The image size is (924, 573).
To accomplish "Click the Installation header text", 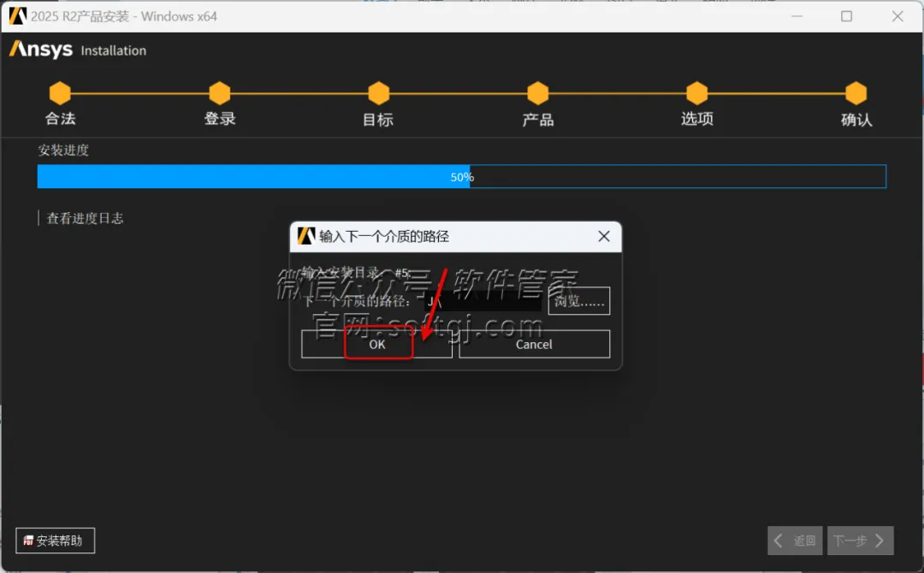I will [113, 50].
